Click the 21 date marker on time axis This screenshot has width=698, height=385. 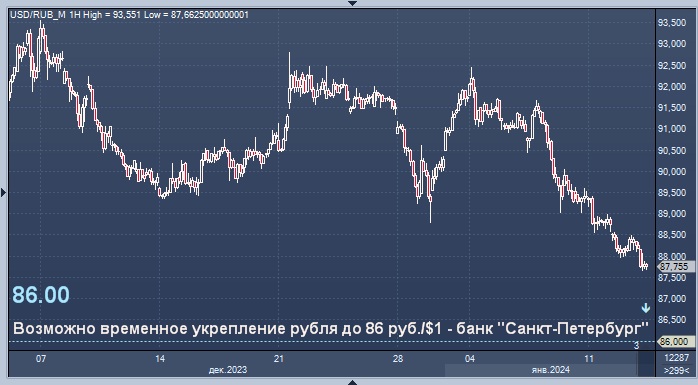tap(279, 358)
